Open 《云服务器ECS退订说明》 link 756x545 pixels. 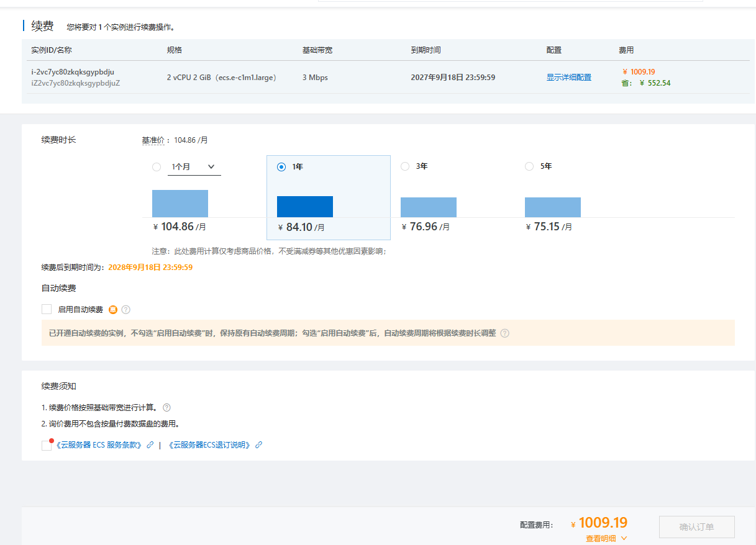[209, 445]
